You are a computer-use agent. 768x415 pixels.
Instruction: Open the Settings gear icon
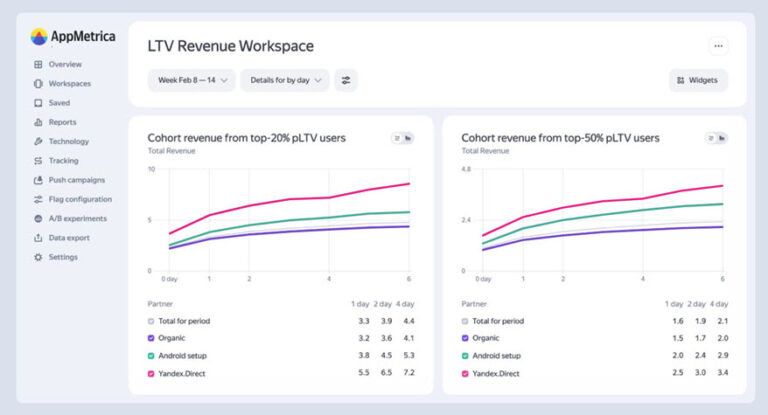tap(38, 257)
